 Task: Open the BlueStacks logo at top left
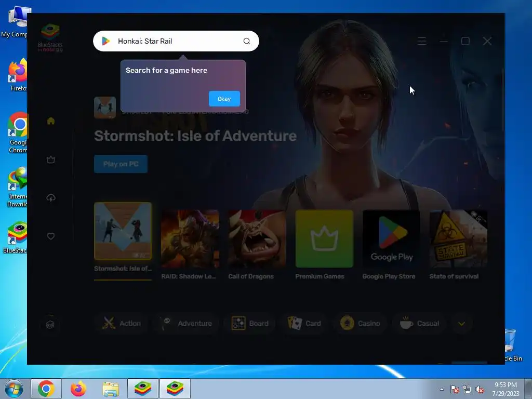50,37
